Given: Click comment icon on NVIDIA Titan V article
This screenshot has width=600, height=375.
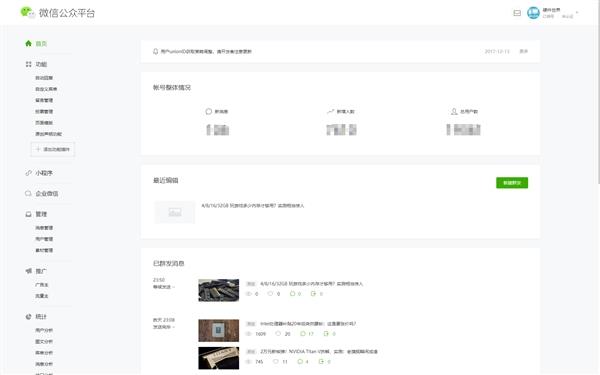Looking at the screenshot, I should (x=276, y=361).
